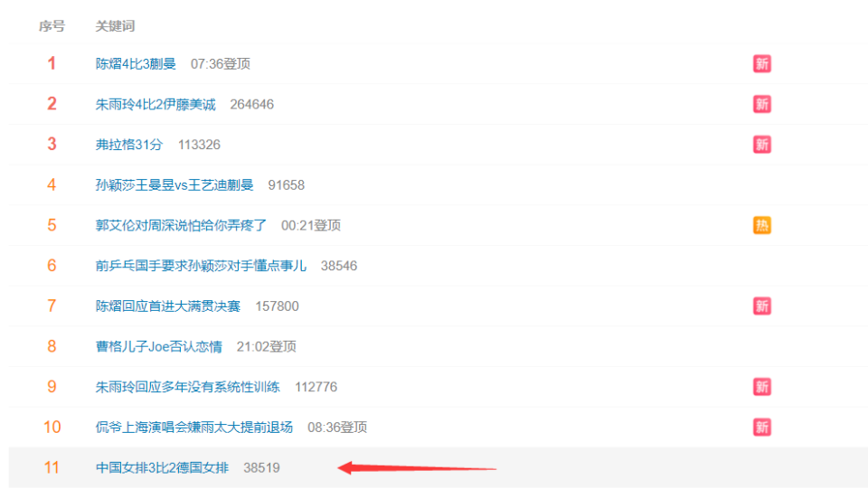This screenshot has width=868, height=489.
Task: Click the 新 badge on the 陈熠4比3蒯曼 row
Action: pos(761,63)
